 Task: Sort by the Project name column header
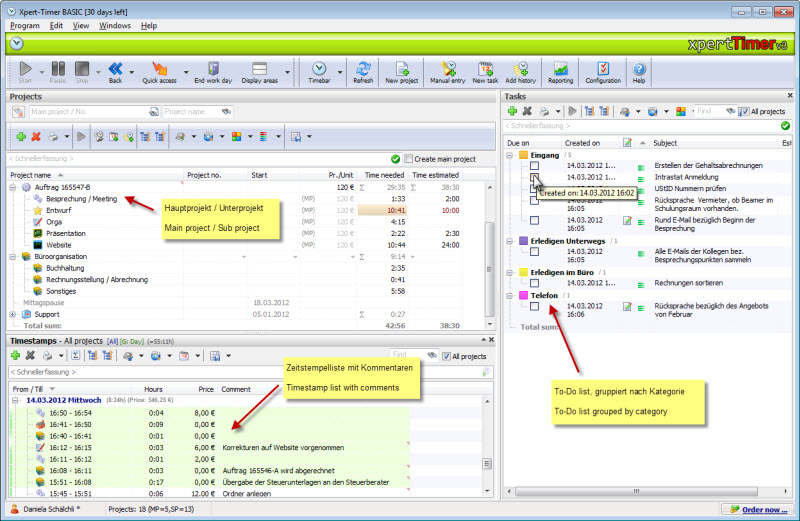coord(31,175)
